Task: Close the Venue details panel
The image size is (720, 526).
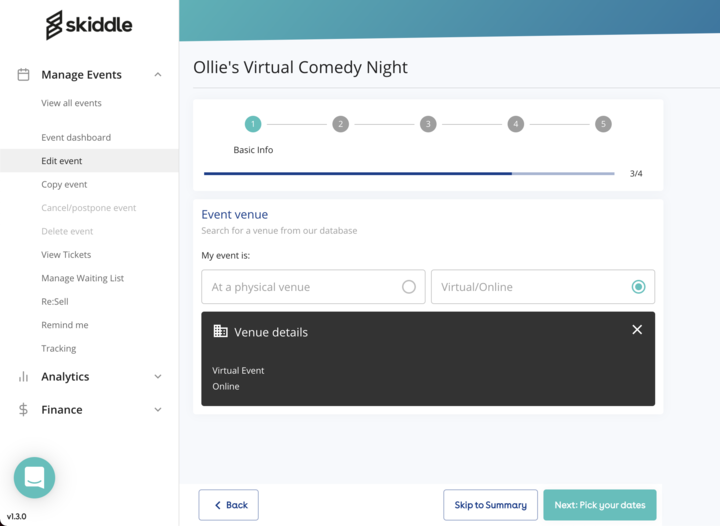Action: click(637, 330)
